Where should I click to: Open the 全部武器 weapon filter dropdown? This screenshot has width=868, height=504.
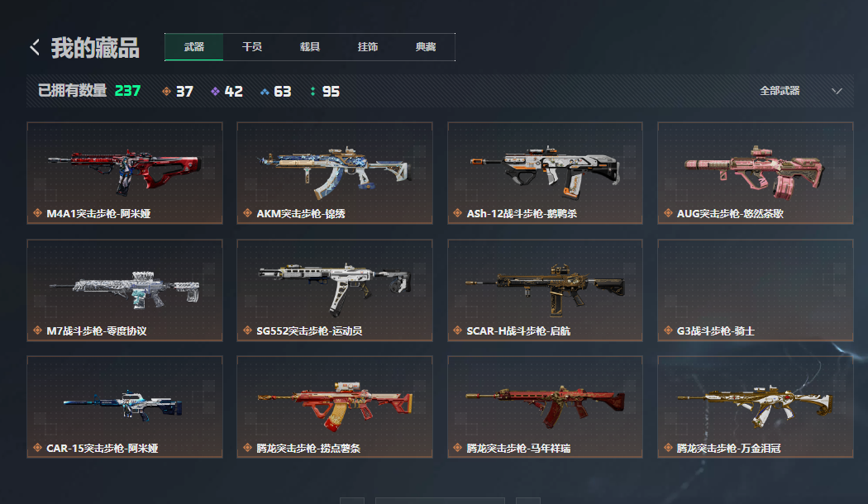coord(800,91)
